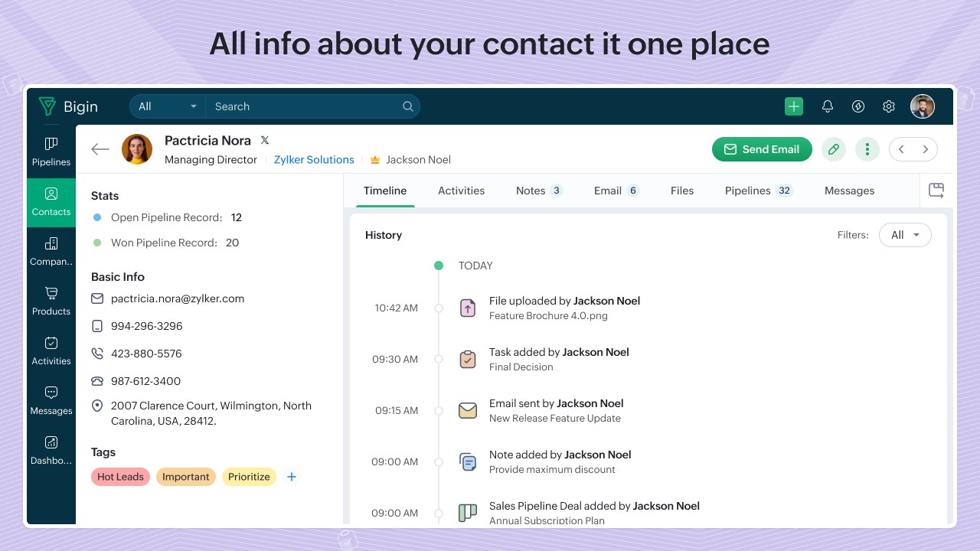Open the Filters All dropdown
Viewport: 980px width, 551px height.
point(905,235)
